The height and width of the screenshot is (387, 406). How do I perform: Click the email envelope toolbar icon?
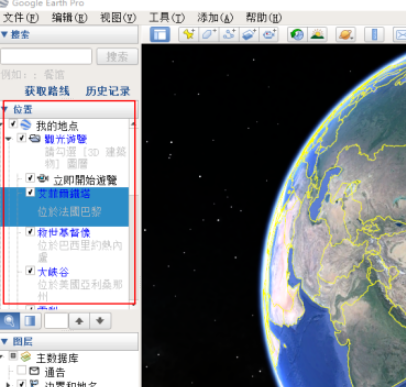(400, 35)
